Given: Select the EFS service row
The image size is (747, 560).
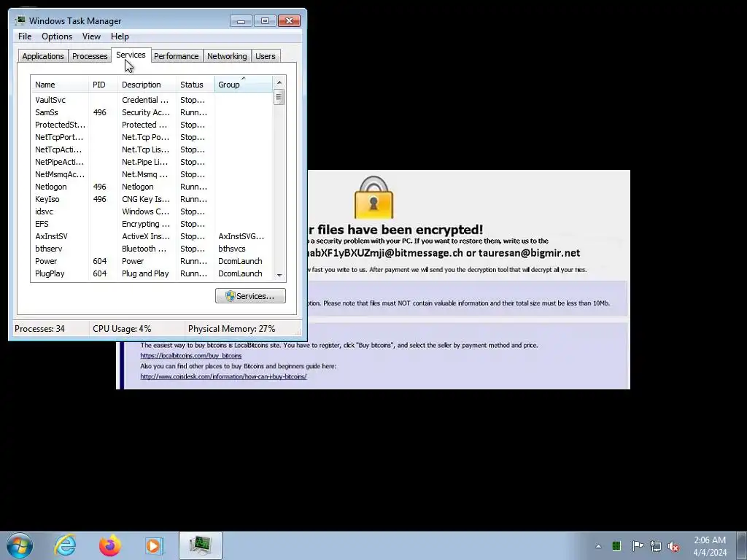Looking at the screenshot, I should [x=152, y=224].
